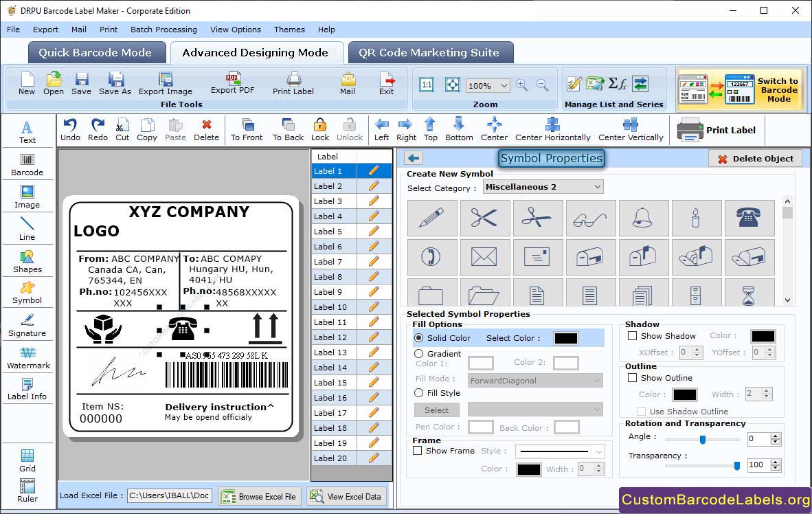Pick the Line drawing tool
The width and height of the screenshot is (812, 514).
(27, 229)
